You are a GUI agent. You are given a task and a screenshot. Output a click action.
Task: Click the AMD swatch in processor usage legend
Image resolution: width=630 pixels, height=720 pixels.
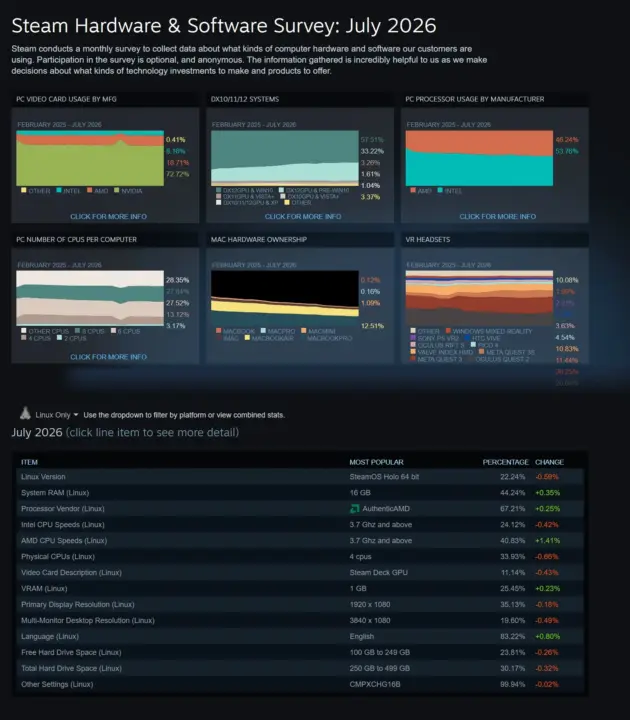coord(413,190)
